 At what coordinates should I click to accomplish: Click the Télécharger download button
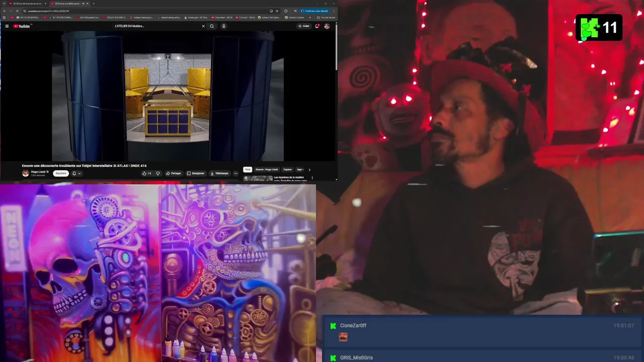(220, 173)
